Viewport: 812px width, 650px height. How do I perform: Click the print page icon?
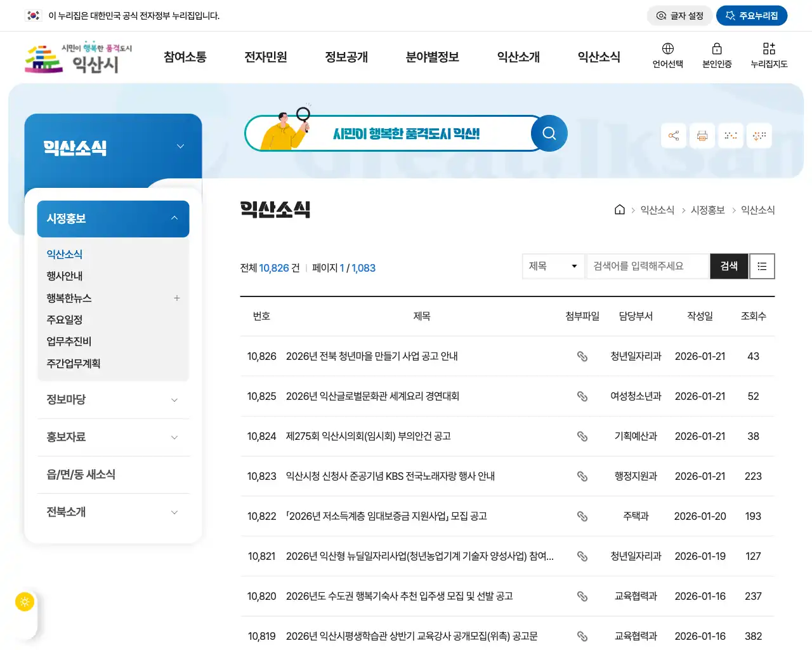[702, 135]
